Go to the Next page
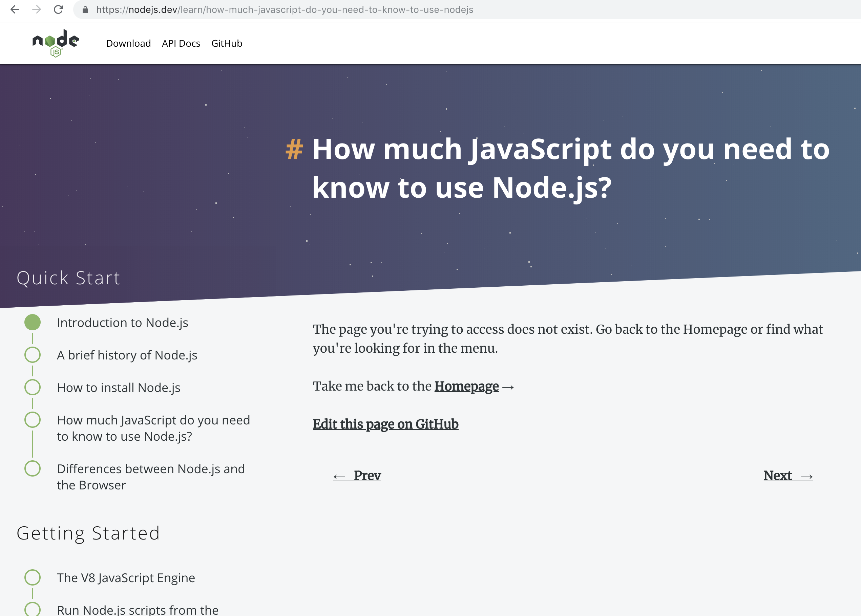Screen dimensions: 861x616 (x=788, y=476)
